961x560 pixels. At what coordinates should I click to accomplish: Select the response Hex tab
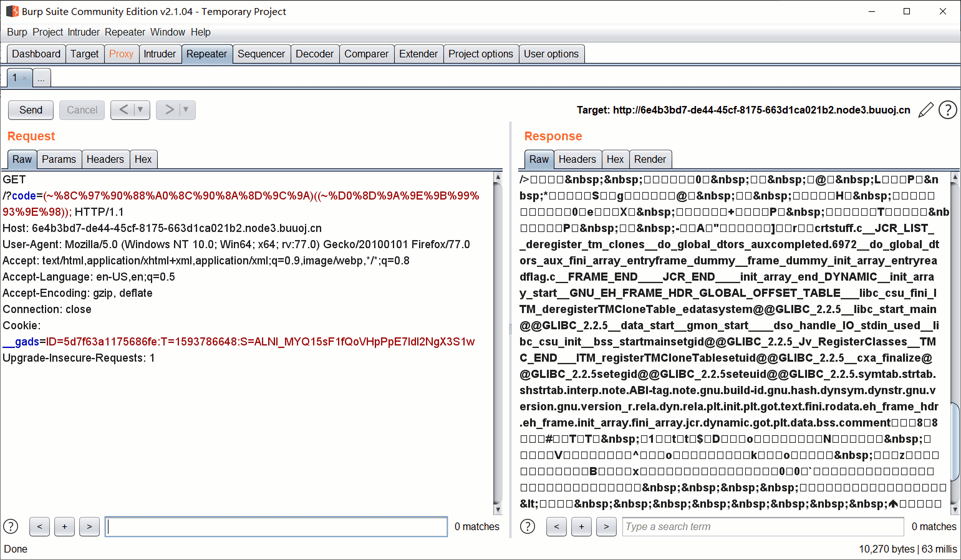[x=615, y=159]
